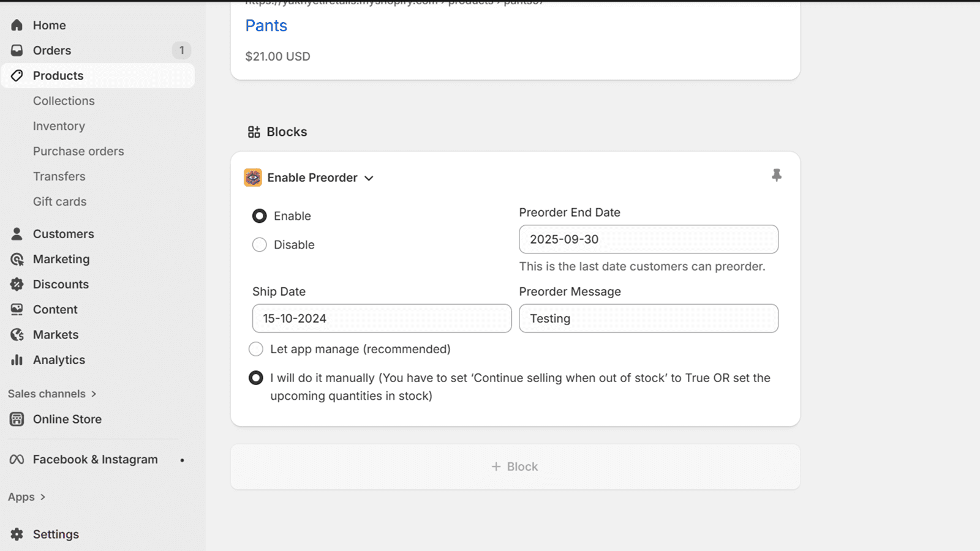
Task: Click the Customers person icon
Action: click(x=17, y=234)
